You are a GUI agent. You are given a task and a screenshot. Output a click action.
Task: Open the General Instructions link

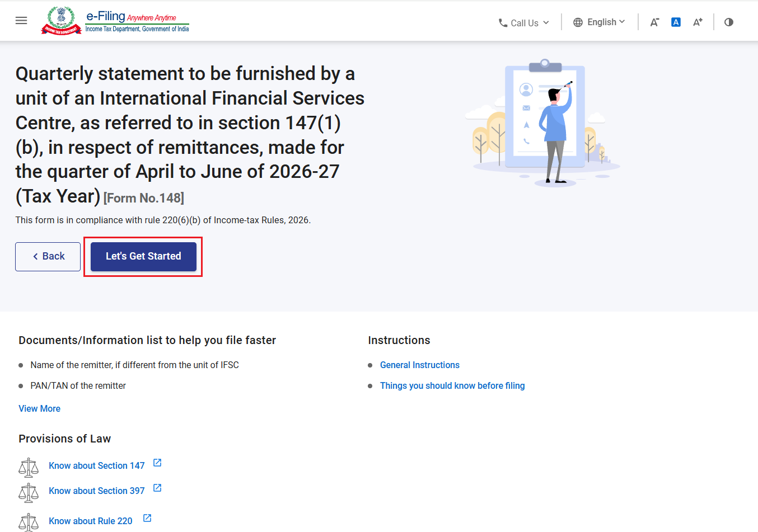420,365
